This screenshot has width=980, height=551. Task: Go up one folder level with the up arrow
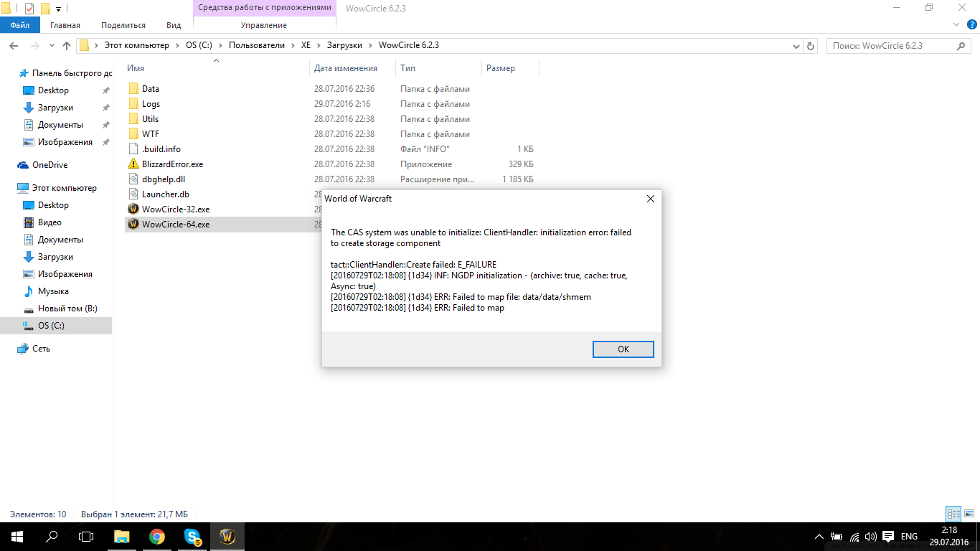(x=67, y=46)
